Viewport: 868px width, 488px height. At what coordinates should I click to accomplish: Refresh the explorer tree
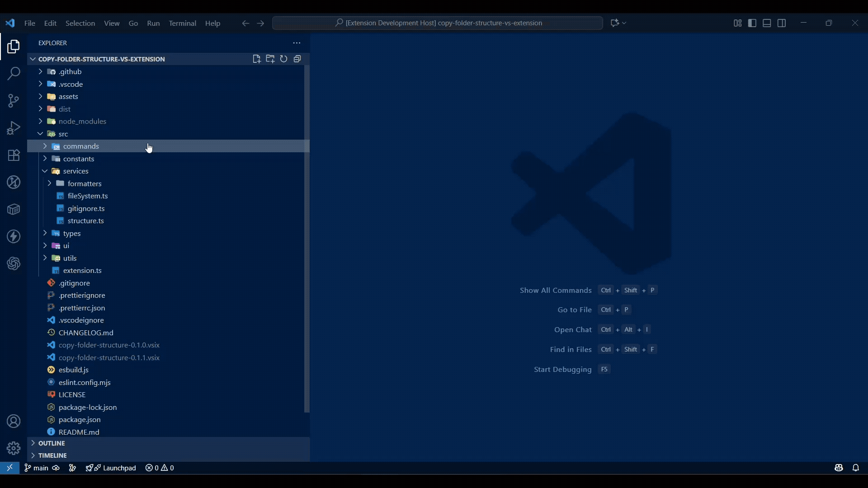(283, 59)
